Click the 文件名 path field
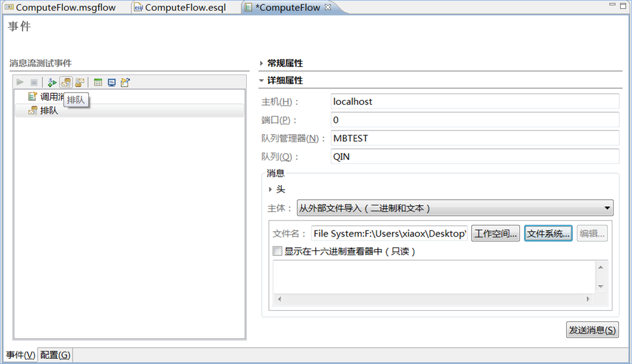Image resolution: width=632 pixels, height=364 pixels. coord(389,234)
